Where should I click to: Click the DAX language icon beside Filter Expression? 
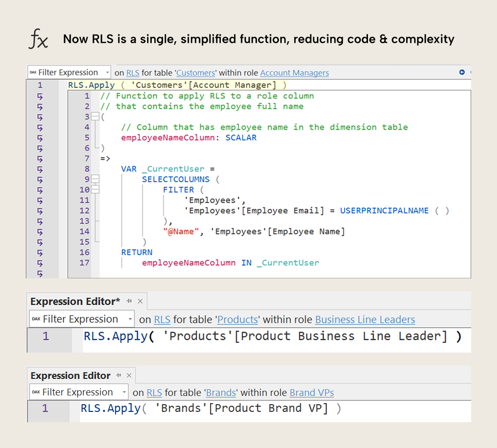tap(34, 72)
